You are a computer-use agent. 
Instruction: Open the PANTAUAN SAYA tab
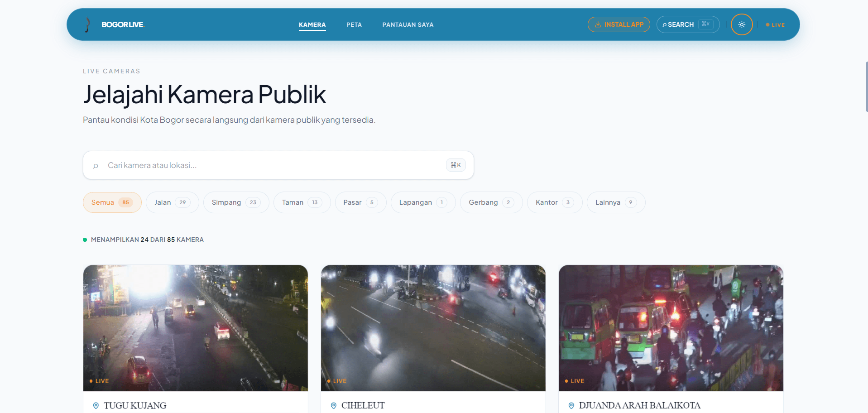[408, 25]
